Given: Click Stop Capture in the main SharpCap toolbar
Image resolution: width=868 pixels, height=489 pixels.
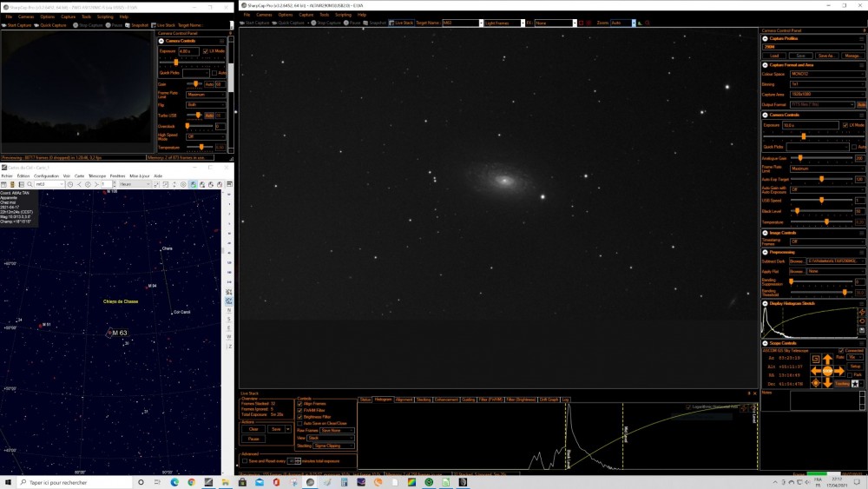Looking at the screenshot, I should [x=326, y=23].
